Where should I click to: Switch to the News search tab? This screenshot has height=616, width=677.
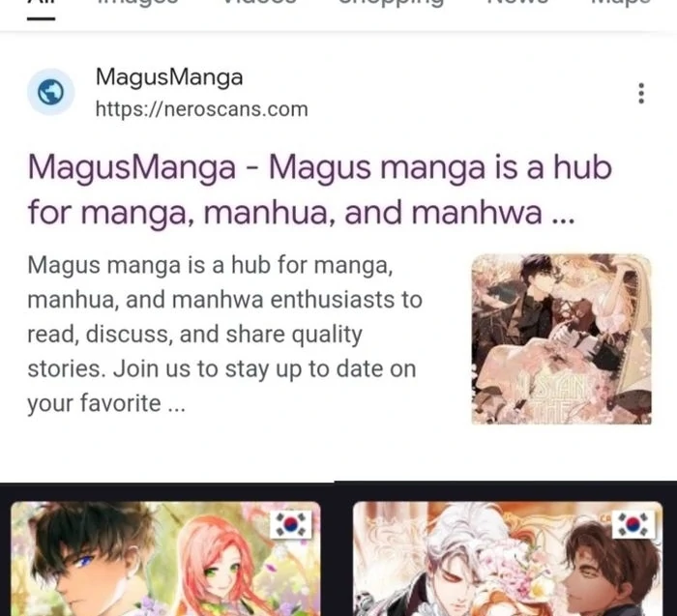(x=517, y=2)
